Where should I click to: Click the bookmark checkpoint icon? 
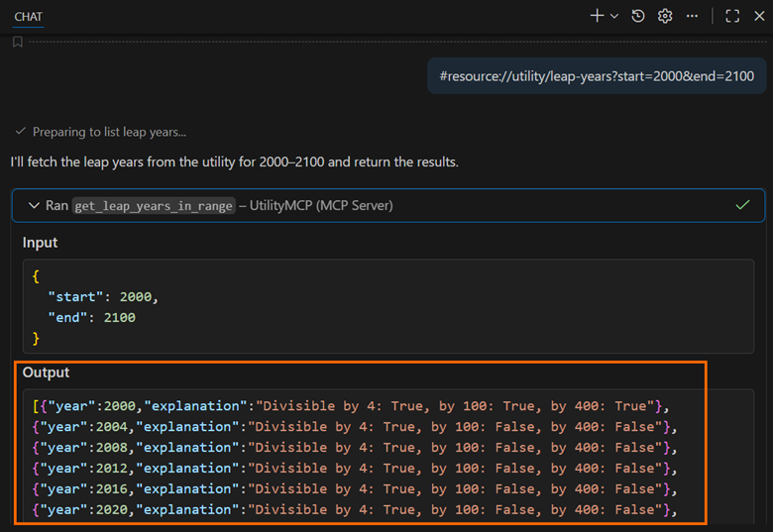[18, 42]
